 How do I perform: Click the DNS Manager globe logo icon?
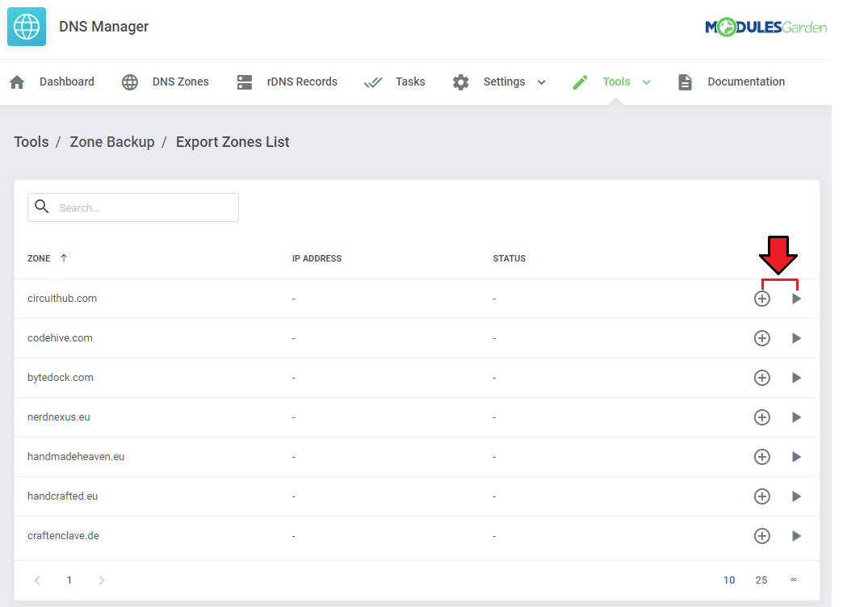[27, 27]
